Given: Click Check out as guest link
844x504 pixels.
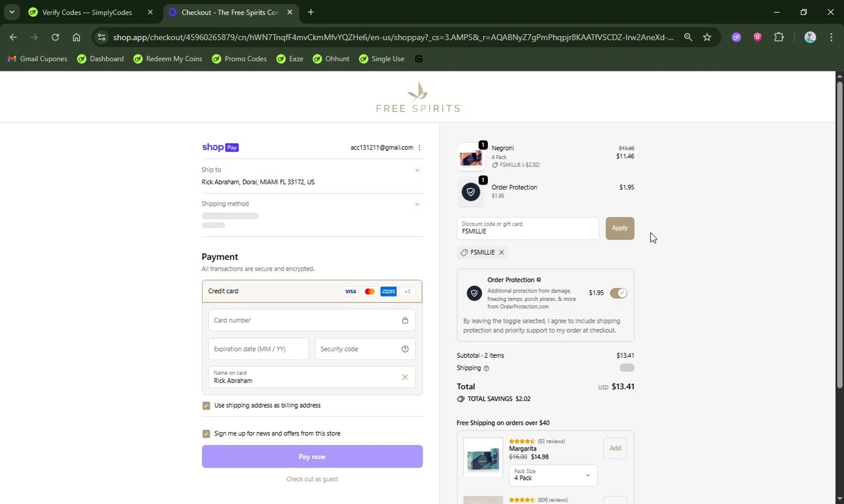Looking at the screenshot, I should tap(312, 479).
